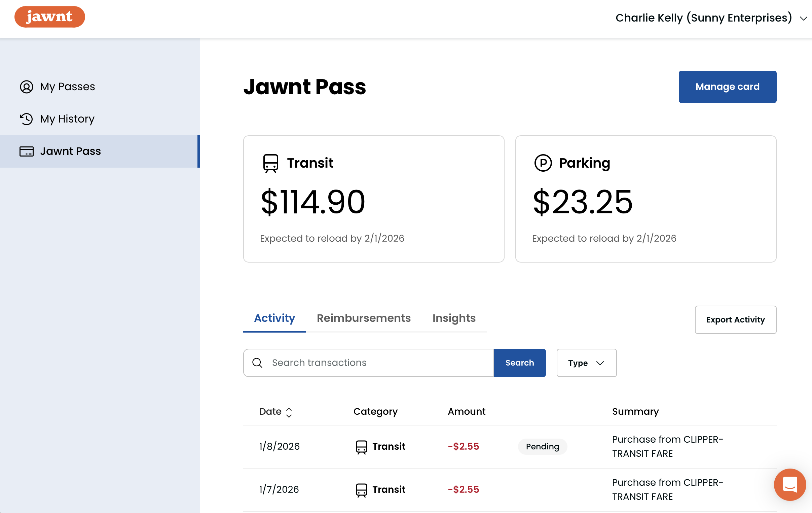Open the chat support bubble icon
The height and width of the screenshot is (513, 812).
click(x=789, y=484)
